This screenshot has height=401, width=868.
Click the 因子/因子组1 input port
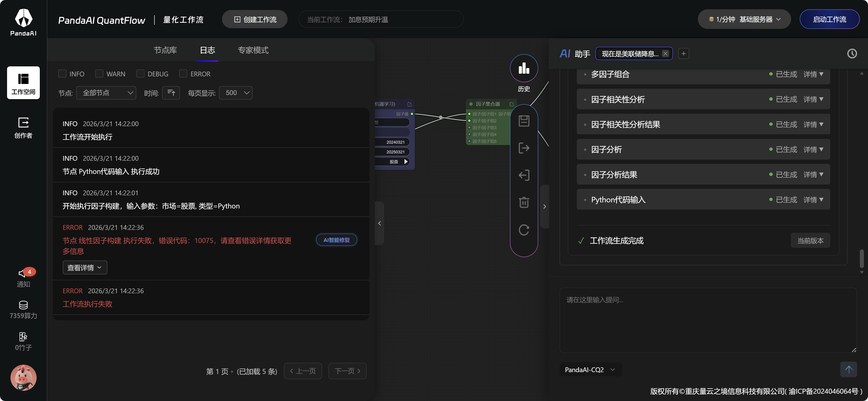click(469, 114)
